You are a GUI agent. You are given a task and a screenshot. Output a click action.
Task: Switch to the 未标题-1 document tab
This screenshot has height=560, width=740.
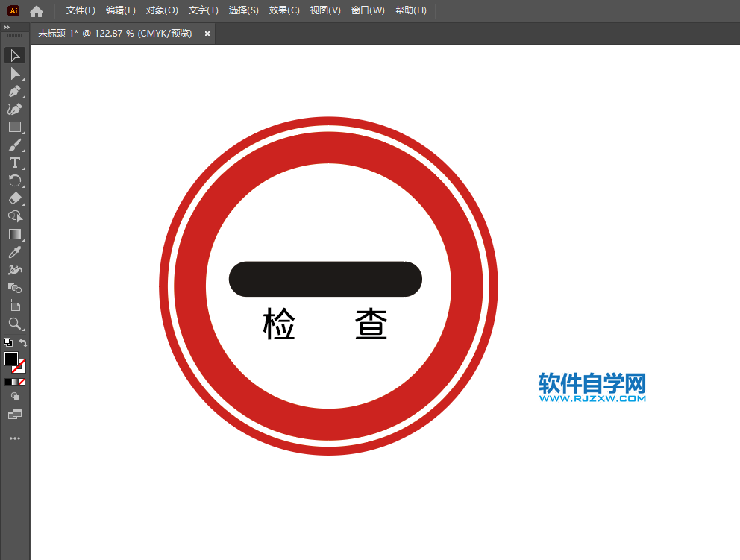pos(112,33)
